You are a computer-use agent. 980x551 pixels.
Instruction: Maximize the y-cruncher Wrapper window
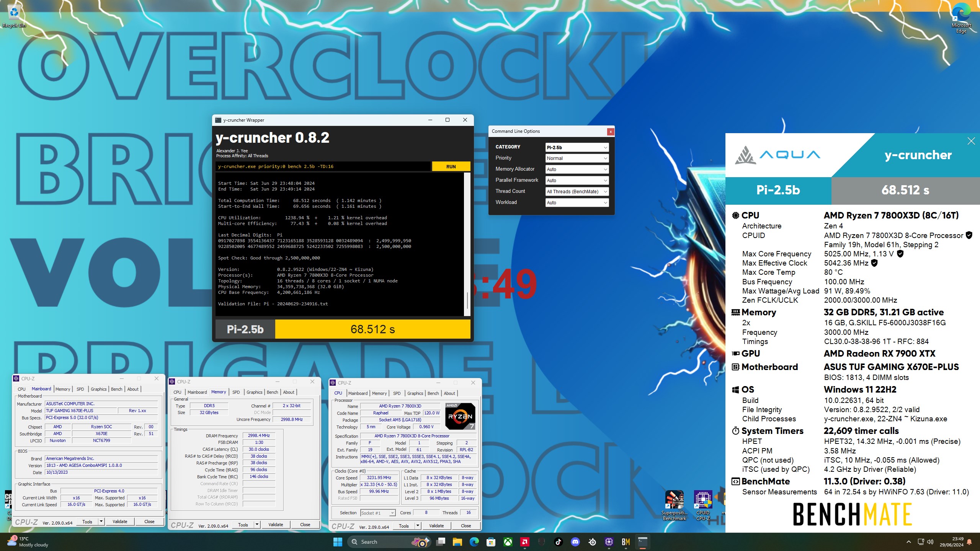pos(447,120)
